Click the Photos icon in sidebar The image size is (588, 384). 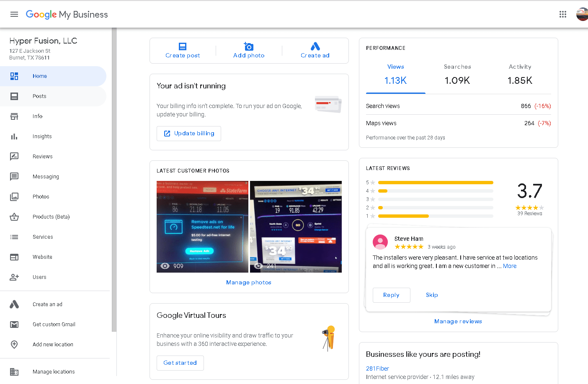[14, 197]
